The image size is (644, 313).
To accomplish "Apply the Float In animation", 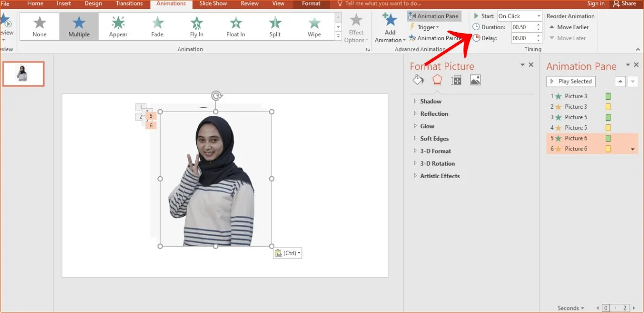I will 236,26.
